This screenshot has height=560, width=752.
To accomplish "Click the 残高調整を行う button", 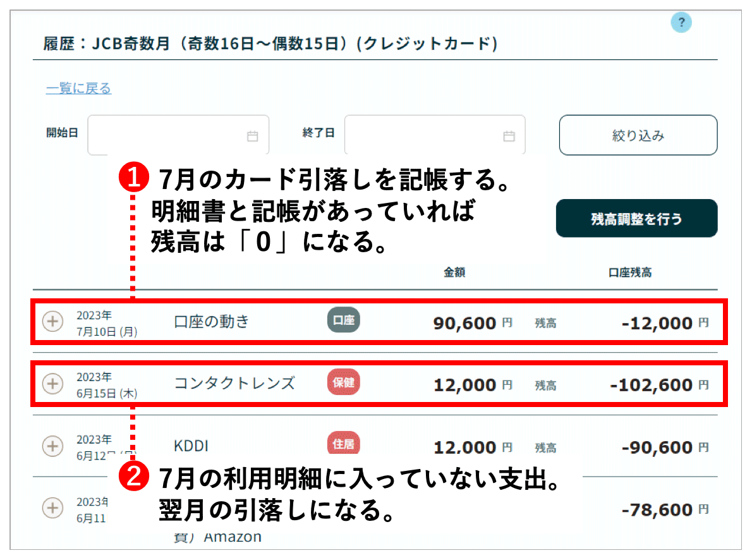I will pyautogui.click(x=636, y=219).
